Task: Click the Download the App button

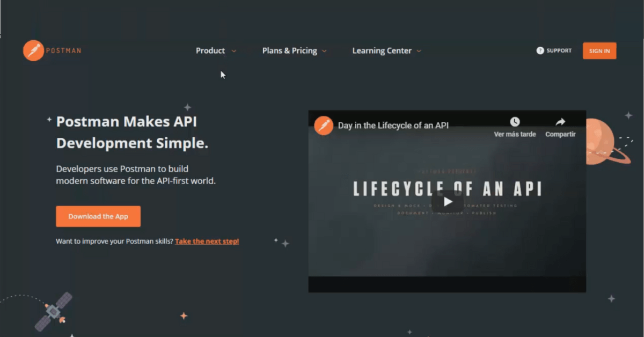Action: tap(98, 216)
